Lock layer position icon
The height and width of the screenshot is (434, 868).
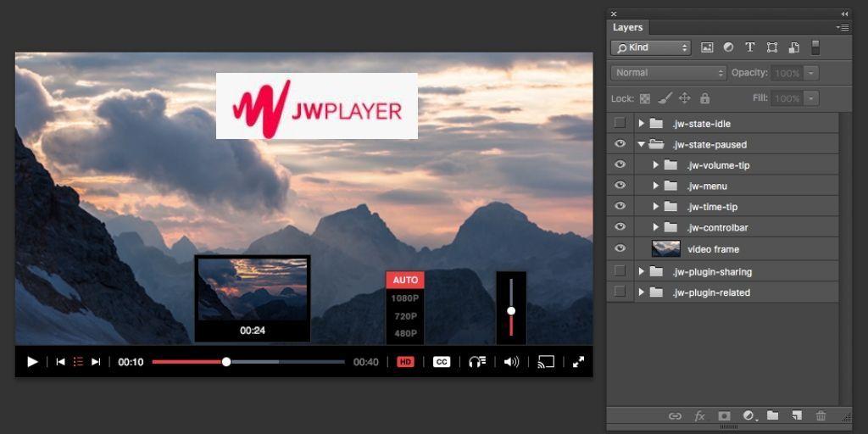[x=685, y=98]
